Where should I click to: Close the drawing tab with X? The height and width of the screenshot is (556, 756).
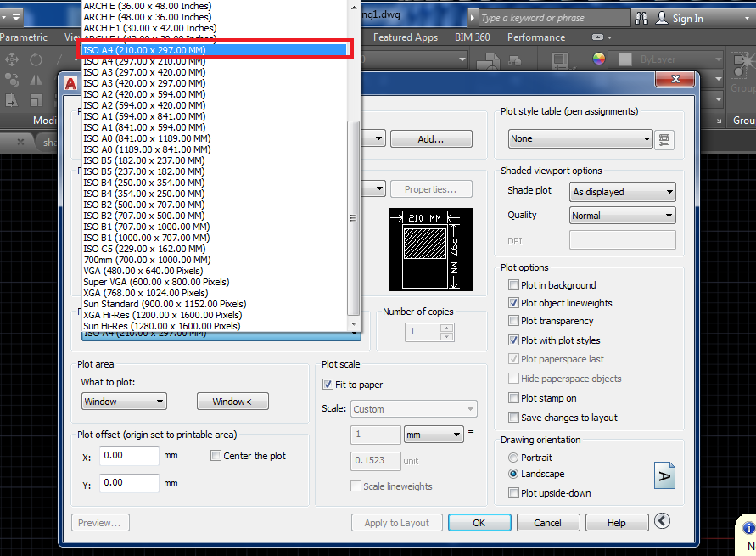(20, 142)
